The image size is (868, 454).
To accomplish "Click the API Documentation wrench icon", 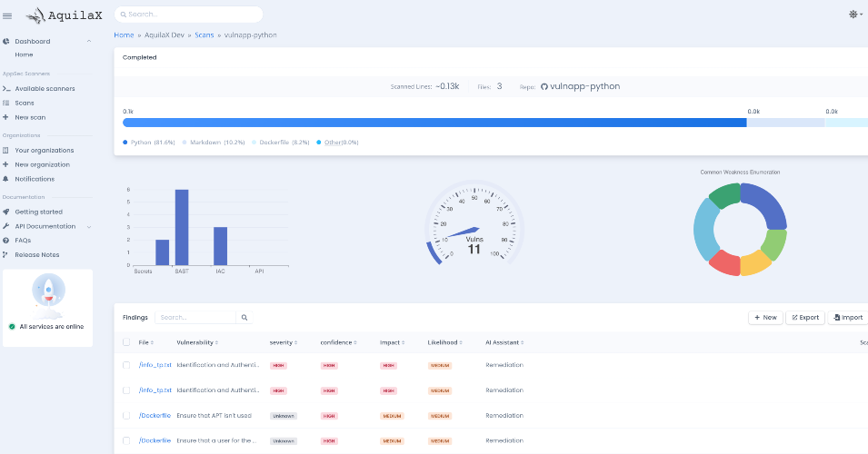I will click(6, 226).
